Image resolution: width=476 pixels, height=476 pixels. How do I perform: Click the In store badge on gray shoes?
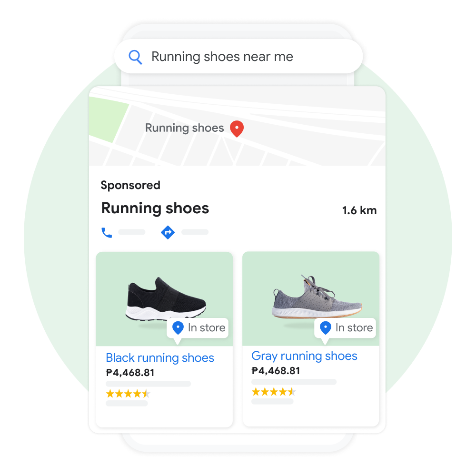click(x=345, y=328)
